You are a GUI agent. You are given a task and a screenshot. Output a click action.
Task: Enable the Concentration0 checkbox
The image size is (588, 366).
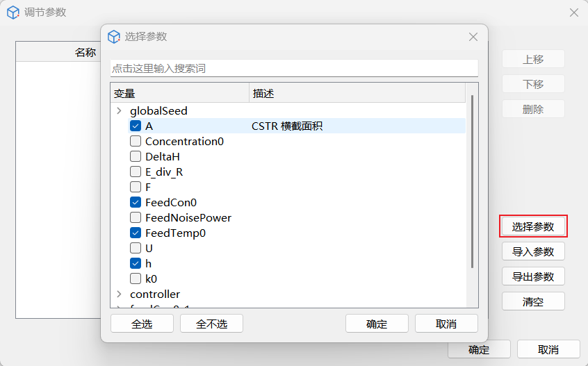tap(136, 142)
